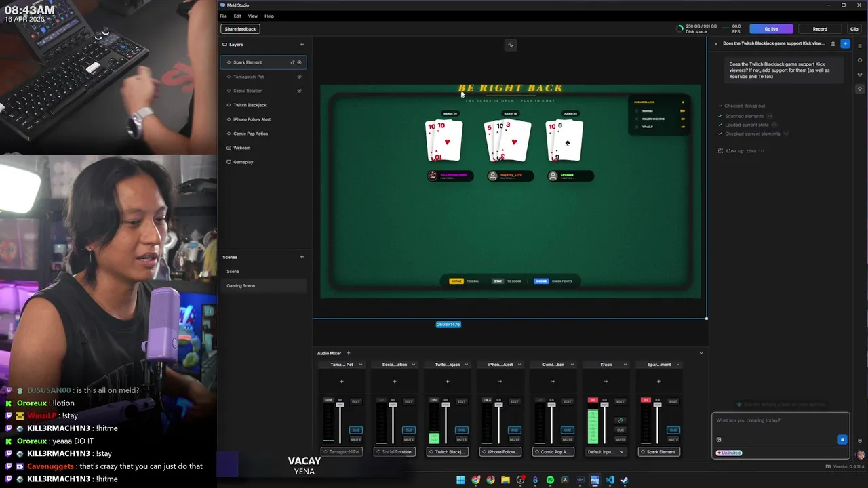Image resolution: width=868 pixels, height=488 pixels.
Task: Open the File menu
Action: (x=223, y=16)
